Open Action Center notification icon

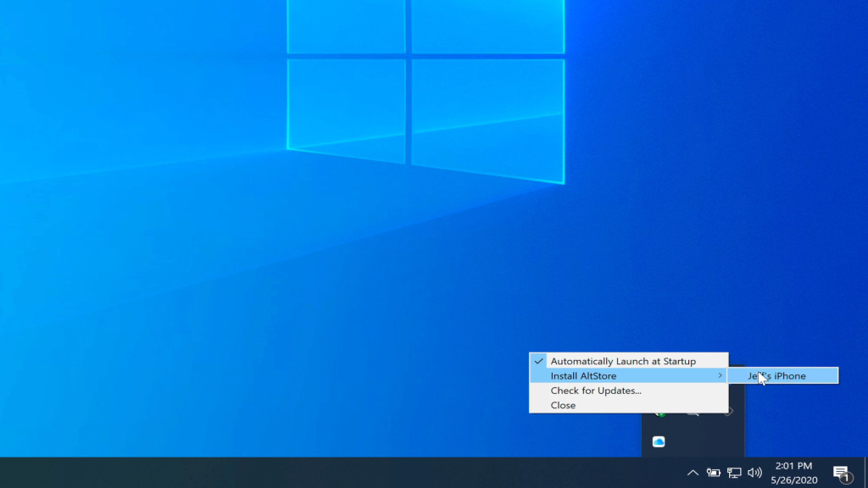pyautogui.click(x=841, y=473)
